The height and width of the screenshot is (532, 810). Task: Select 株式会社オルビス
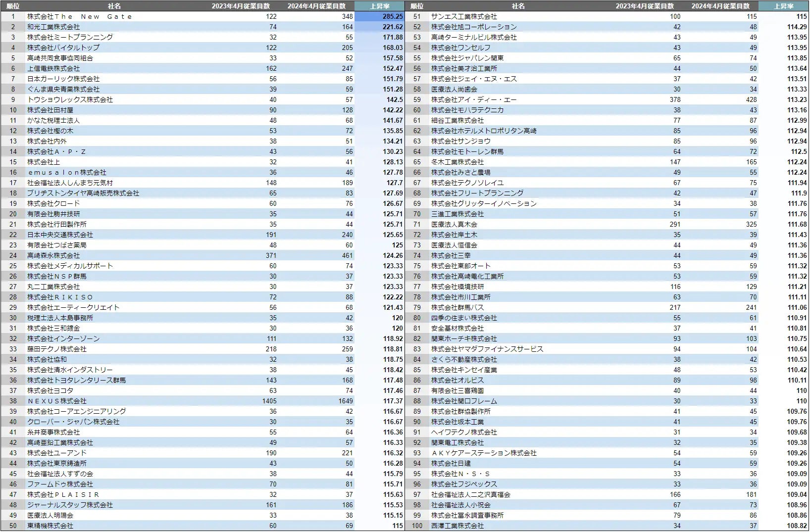[457, 380]
